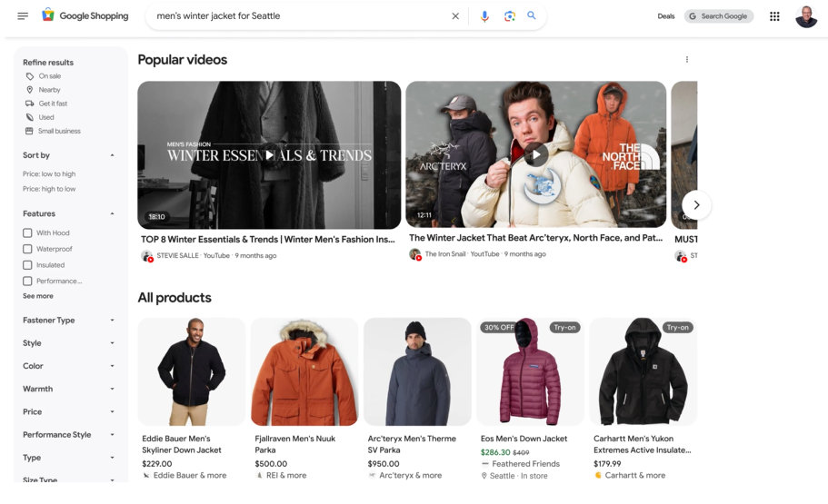This screenshot has width=828, height=504.
Task: Open Popular videos three-dot options
Action: coord(687,60)
